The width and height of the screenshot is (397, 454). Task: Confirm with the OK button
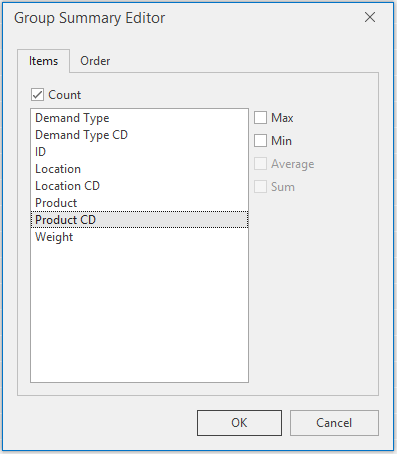239,423
